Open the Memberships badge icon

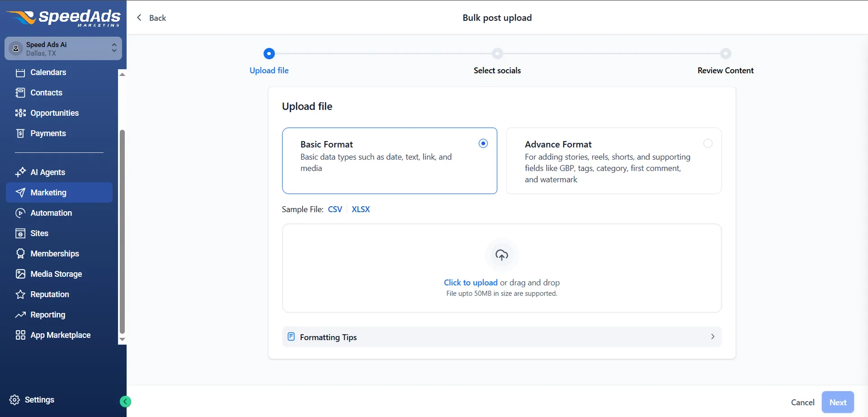[20, 254]
